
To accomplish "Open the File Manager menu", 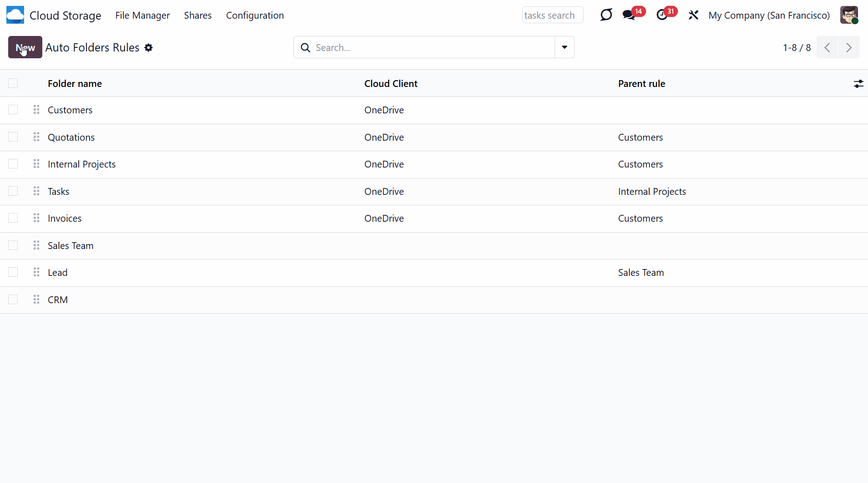I will [x=142, y=15].
